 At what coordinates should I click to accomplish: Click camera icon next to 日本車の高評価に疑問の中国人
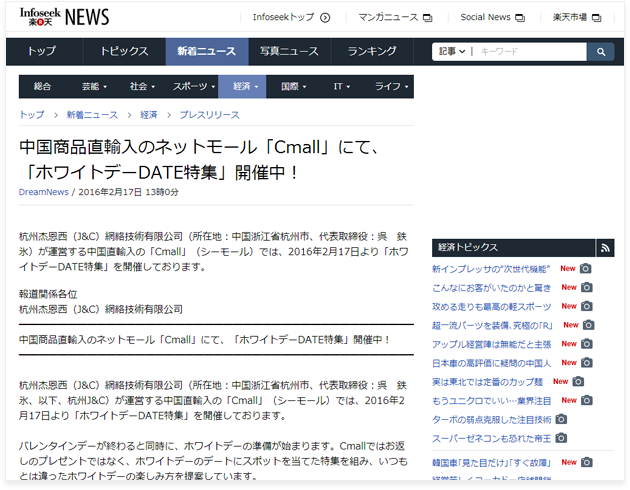pos(587,363)
